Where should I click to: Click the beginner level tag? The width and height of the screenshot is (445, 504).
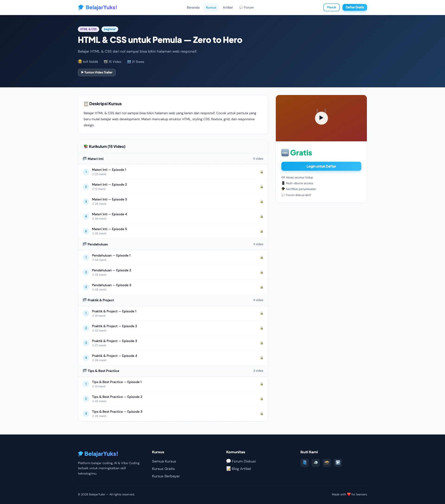coord(110,29)
